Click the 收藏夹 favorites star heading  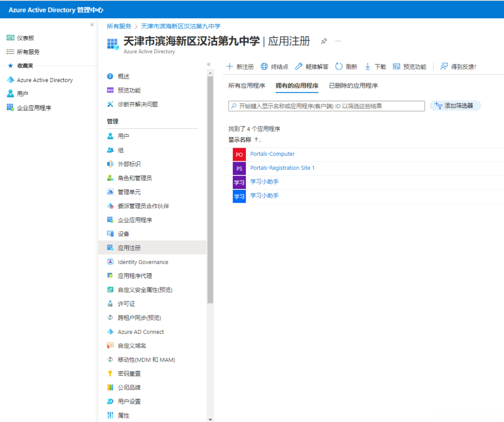pos(21,66)
